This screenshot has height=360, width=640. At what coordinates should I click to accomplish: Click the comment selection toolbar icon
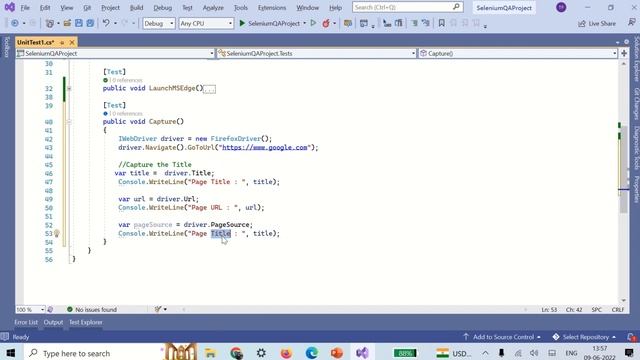[x=414, y=23]
